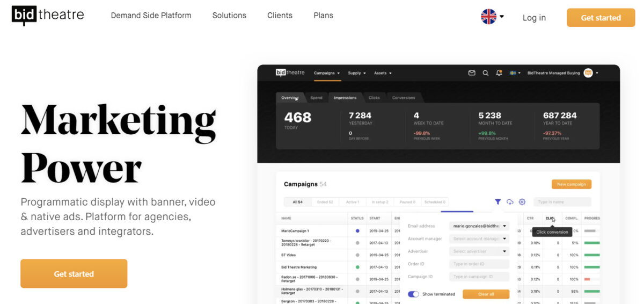This screenshot has height=304, width=644.
Task: Sort by the STATUS column header
Action: (357, 219)
